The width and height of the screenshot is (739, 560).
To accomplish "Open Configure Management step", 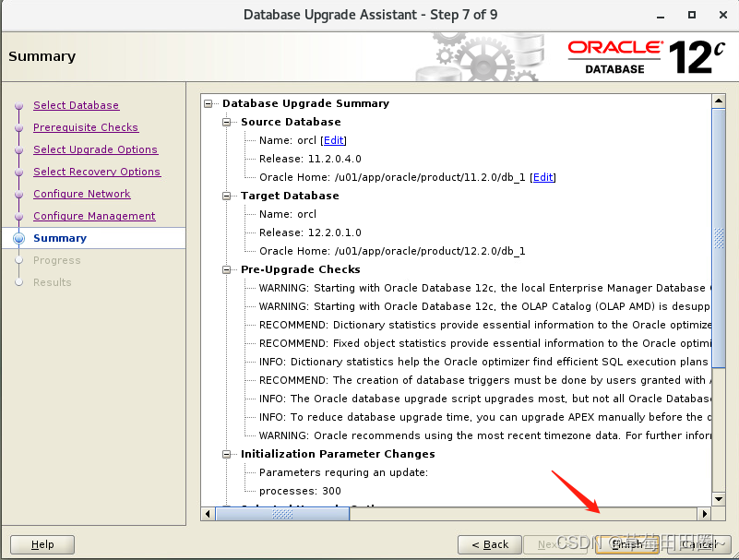I will coord(94,216).
